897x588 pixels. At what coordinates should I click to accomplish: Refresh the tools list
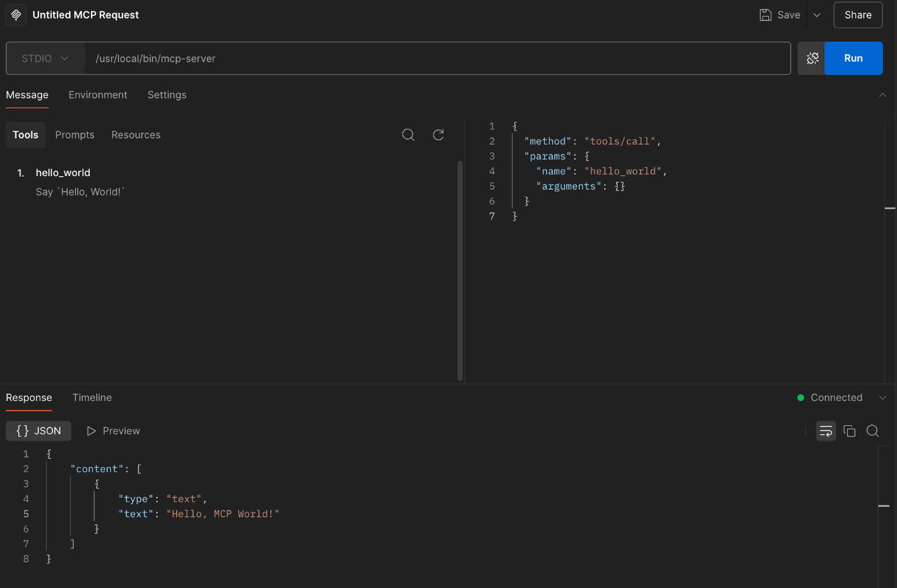click(438, 135)
